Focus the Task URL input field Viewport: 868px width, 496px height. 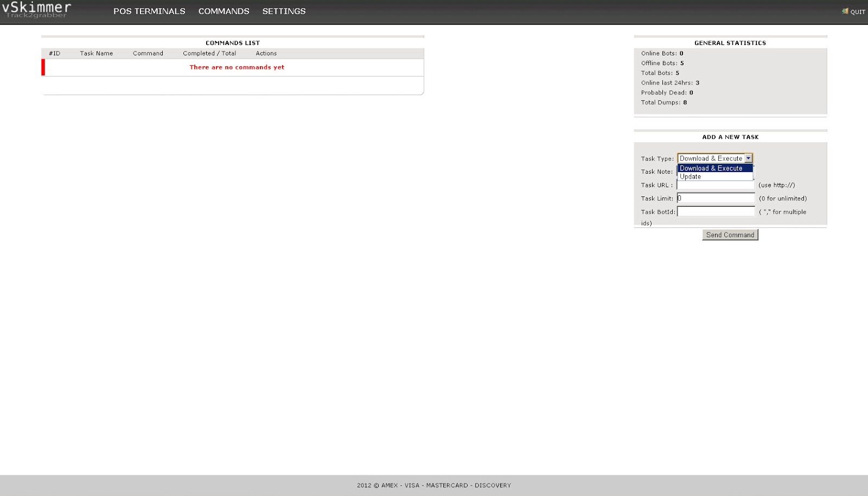(716, 186)
